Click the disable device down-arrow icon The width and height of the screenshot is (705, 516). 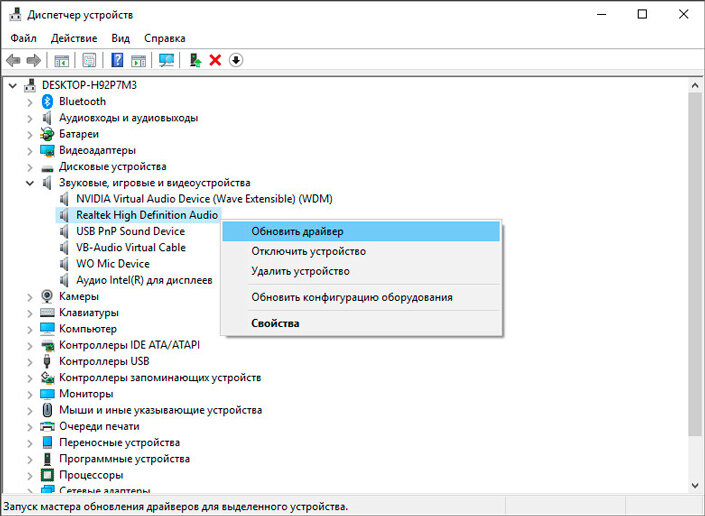(236, 60)
